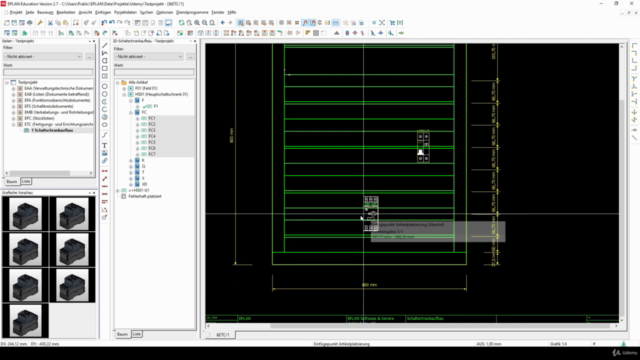Select the lone preview thumbnail in the last row
Viewport: 640px width, 360px height.
click(26, 321)
